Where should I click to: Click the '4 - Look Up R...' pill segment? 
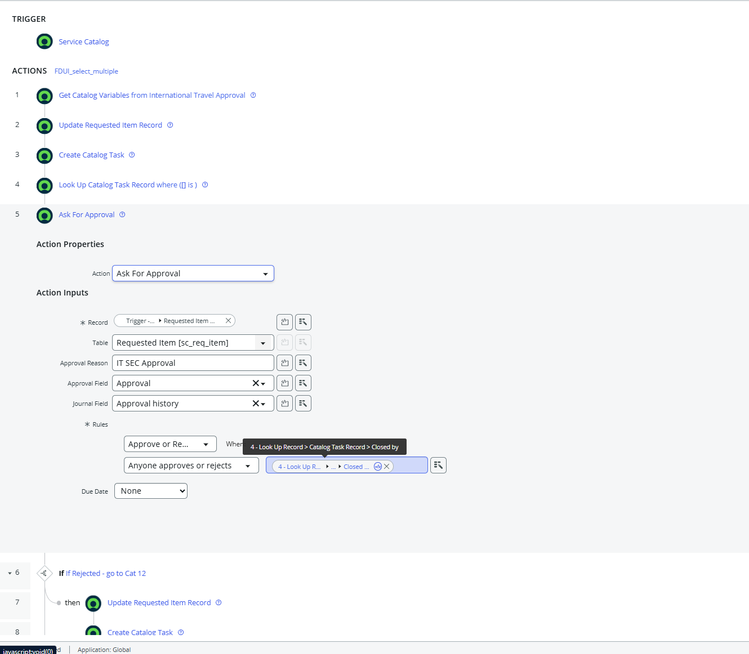coord(299,467)
